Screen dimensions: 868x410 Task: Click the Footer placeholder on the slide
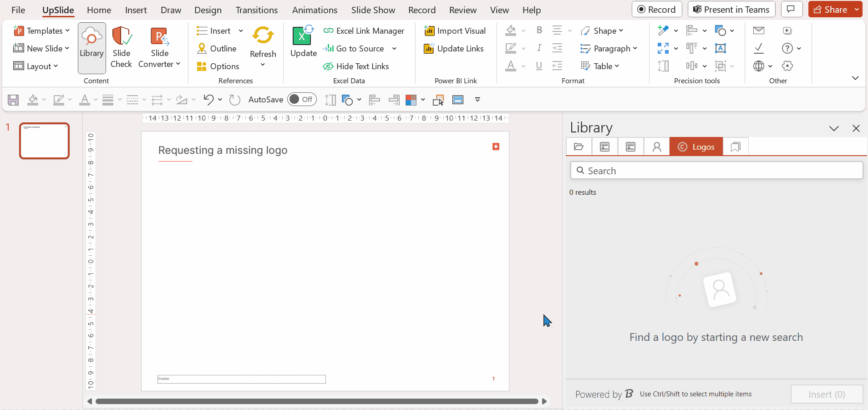coord(241,379)
